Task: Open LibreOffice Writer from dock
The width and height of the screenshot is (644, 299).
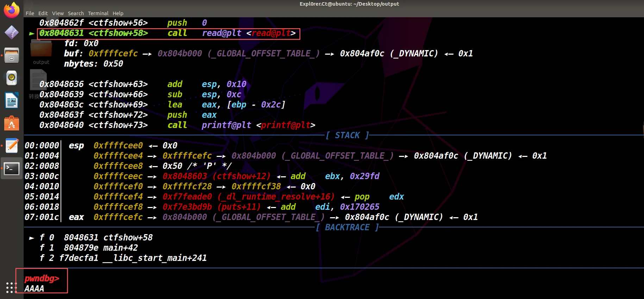Action: tap(12, 101)
